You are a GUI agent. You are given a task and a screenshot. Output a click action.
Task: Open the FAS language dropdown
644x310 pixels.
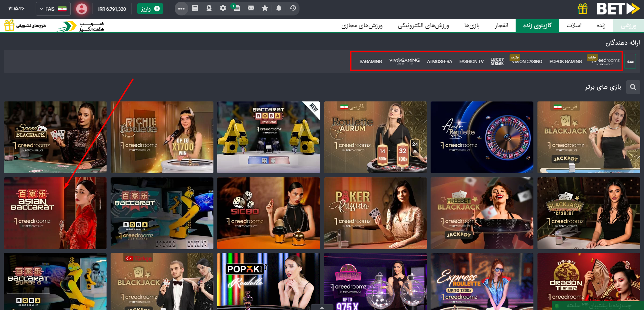click(x=53, y=9)
